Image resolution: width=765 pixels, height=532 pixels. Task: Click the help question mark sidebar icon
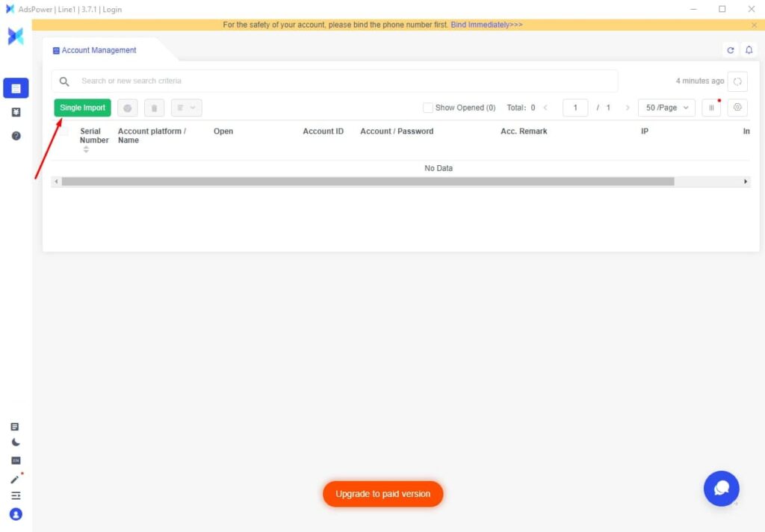pyautogui.click(x=16, y=136)
